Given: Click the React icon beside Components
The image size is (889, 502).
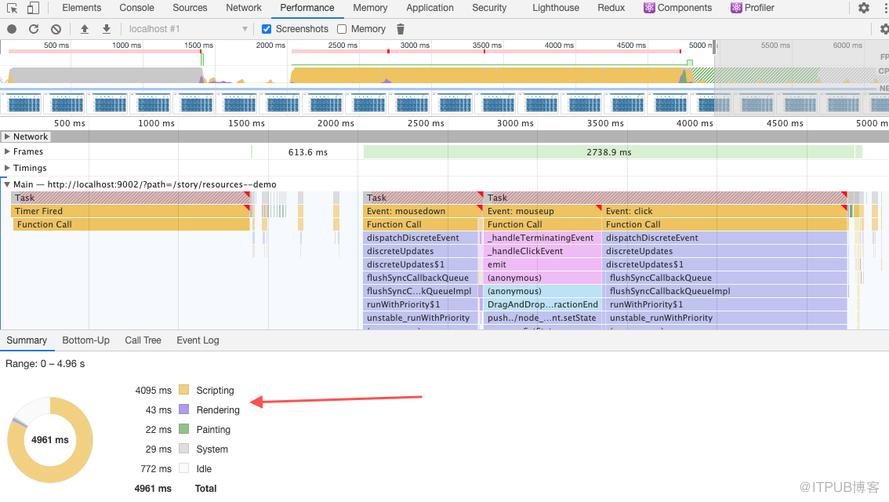Looking at the screenshot, I should pyautogui.click(x=649, y=8).
